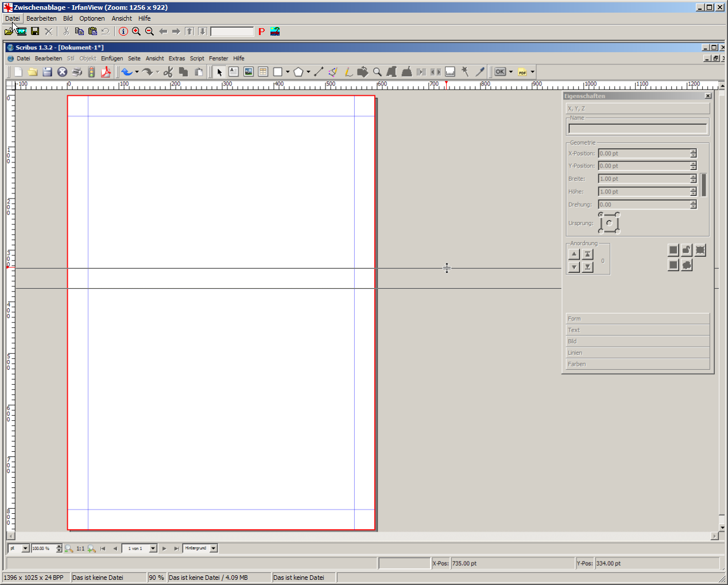Open the Hintergrund layer dropdown
The height and width of the screenshot is (585, 728).
214,548
